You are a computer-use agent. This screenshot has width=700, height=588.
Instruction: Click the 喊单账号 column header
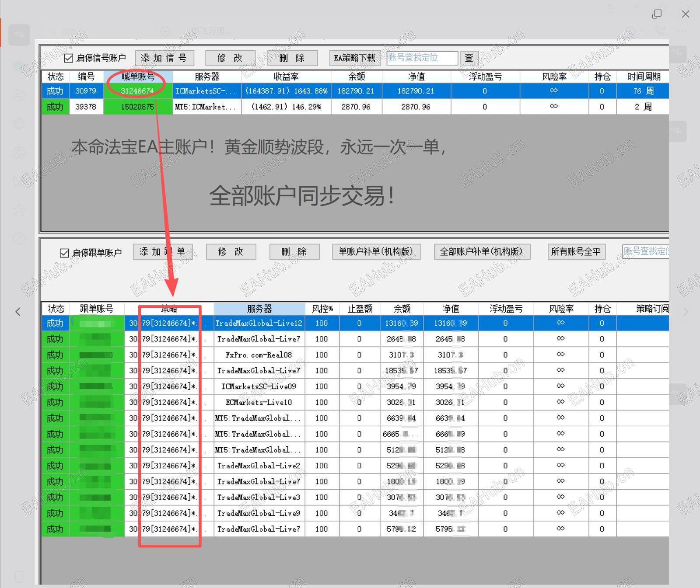(138, 77)
